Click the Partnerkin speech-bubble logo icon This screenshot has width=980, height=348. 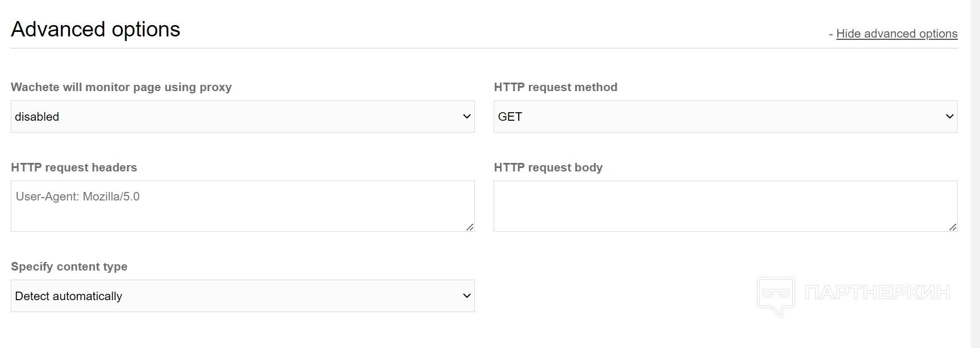click(x=775, y=295)
